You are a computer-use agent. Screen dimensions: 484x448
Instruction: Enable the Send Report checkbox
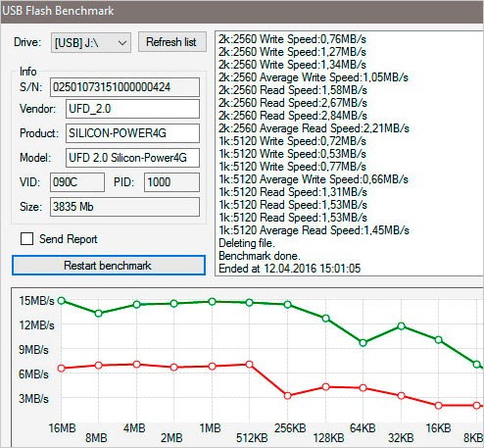coord(26,238)
